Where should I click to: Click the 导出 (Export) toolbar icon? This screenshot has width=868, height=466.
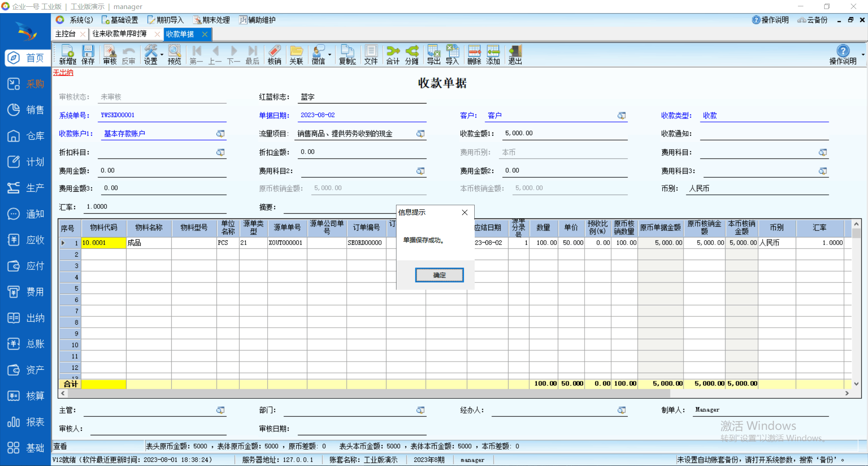(x=434, y=55)
